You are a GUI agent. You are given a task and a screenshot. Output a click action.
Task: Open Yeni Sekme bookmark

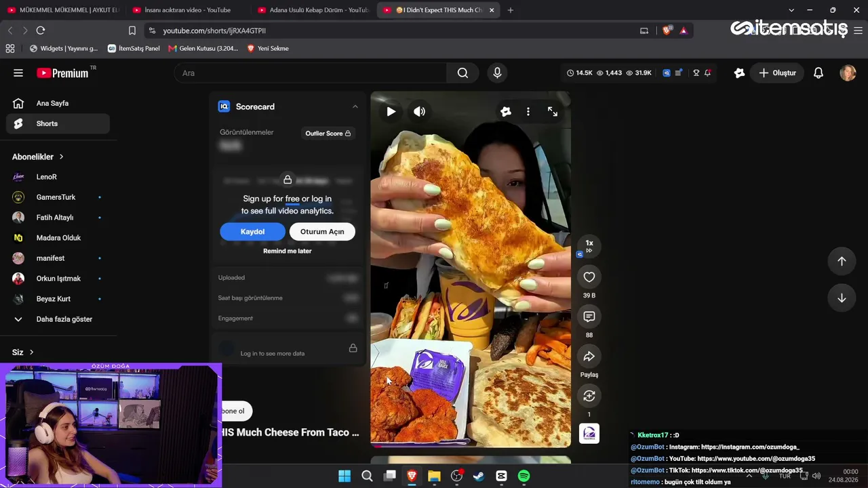coord(268,48)
